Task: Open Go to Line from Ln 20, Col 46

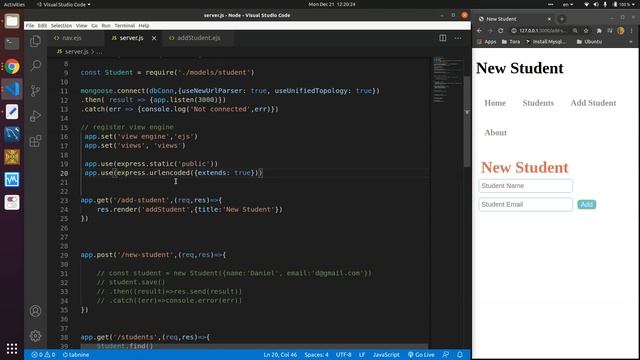Action: click(x=280, y=355)
